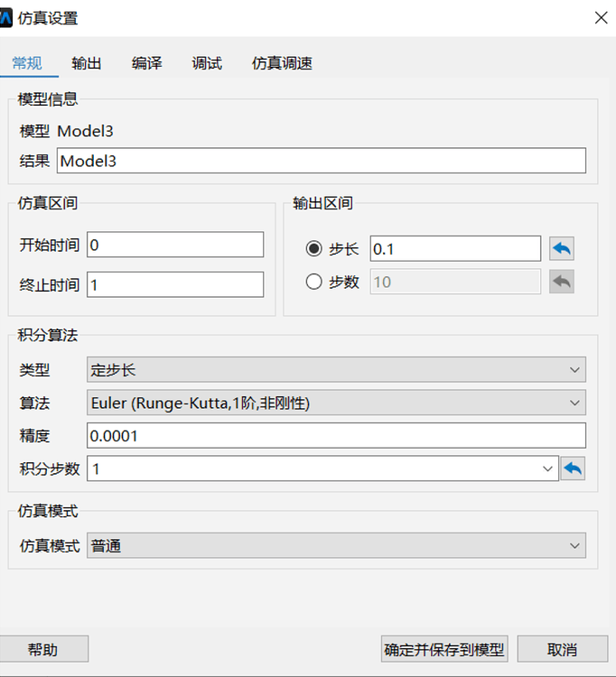The width and height of the screenshot is (616, 677).
Task: Expand the 积分步数 combo box arrow
Action: click(547, 468)
